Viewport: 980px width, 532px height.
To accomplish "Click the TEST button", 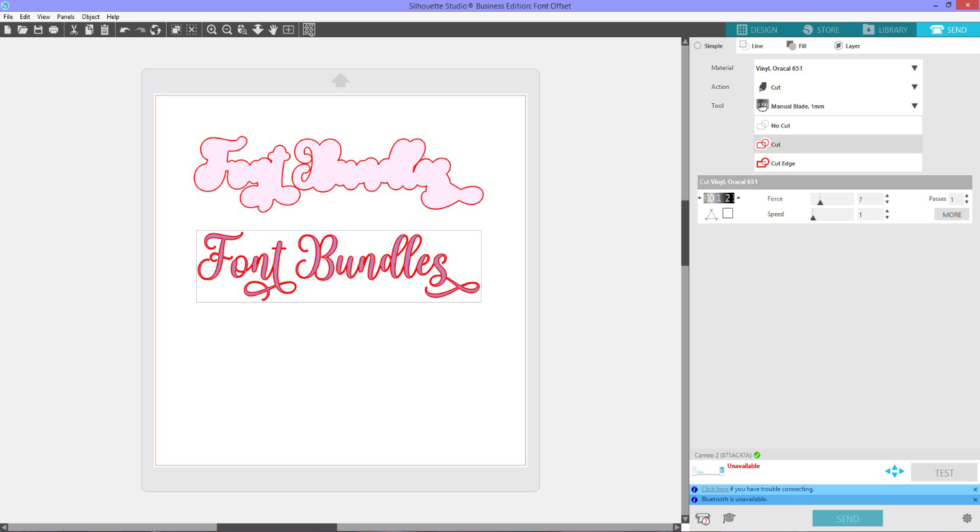I will point(944,473).
